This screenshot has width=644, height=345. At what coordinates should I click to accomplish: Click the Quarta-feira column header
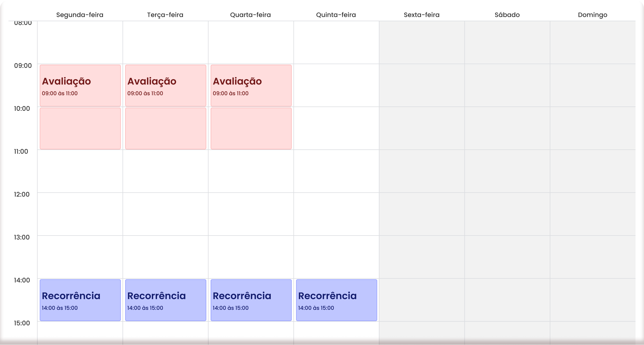point(250,15)
